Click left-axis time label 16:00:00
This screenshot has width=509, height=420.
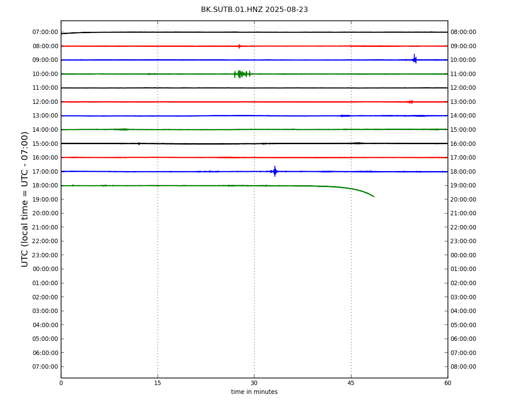coord(45,158)
